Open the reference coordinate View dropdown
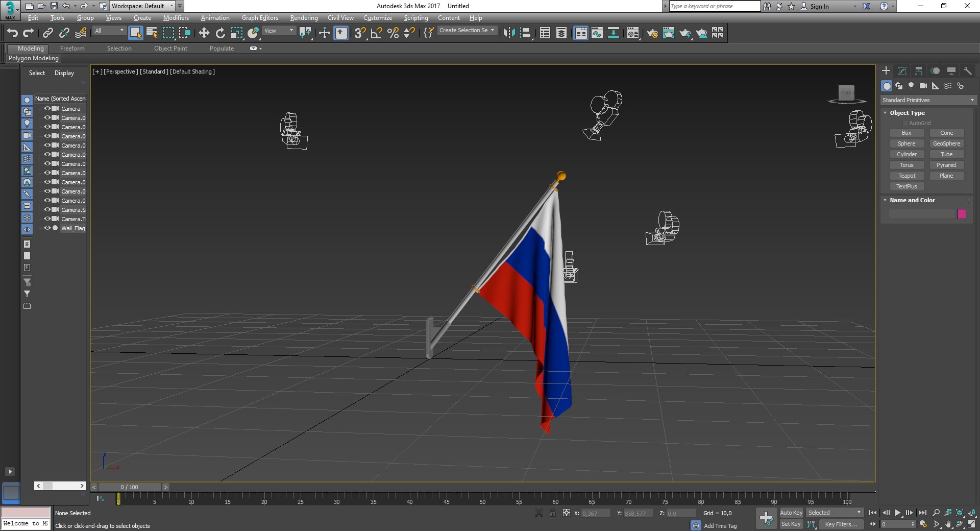Screen dimensions: 980x531 tap(279, 31)
